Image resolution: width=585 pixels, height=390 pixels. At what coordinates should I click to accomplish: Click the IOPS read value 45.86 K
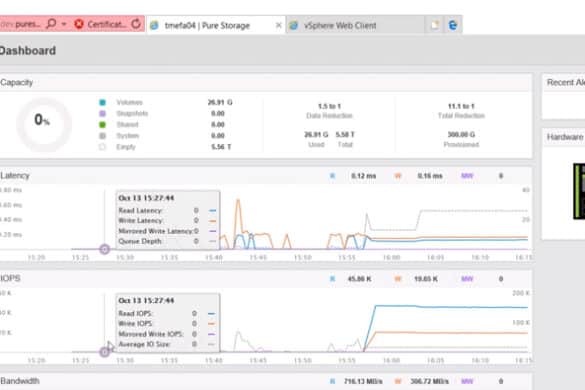pyautogui.click(x=359, y=279)
